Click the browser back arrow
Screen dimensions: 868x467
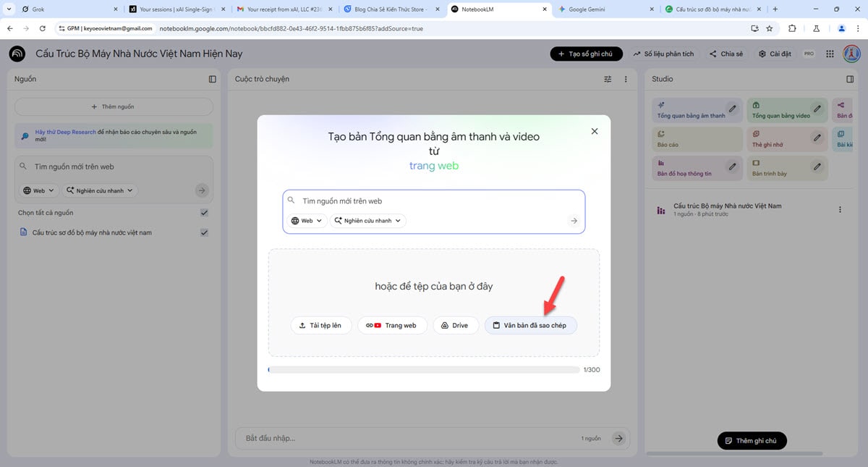tap(10, 28)
